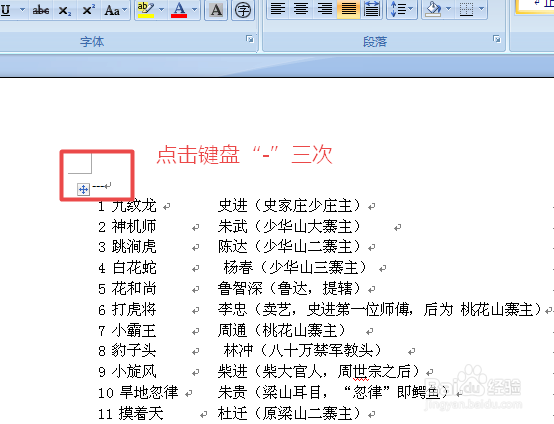Click the text 摸着天 in row 11
554x424 pixels.
point(141,413)
